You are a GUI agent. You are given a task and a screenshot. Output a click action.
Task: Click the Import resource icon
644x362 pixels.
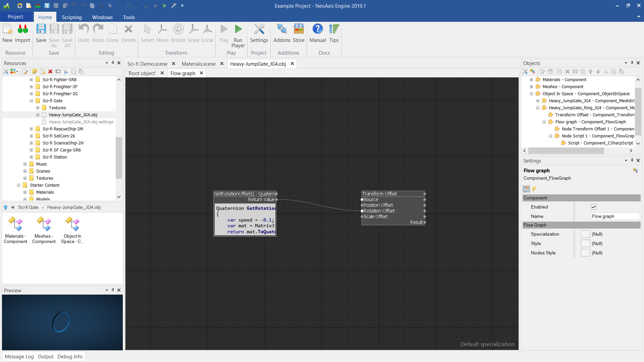pyautogui.click(x=22, y=30)
